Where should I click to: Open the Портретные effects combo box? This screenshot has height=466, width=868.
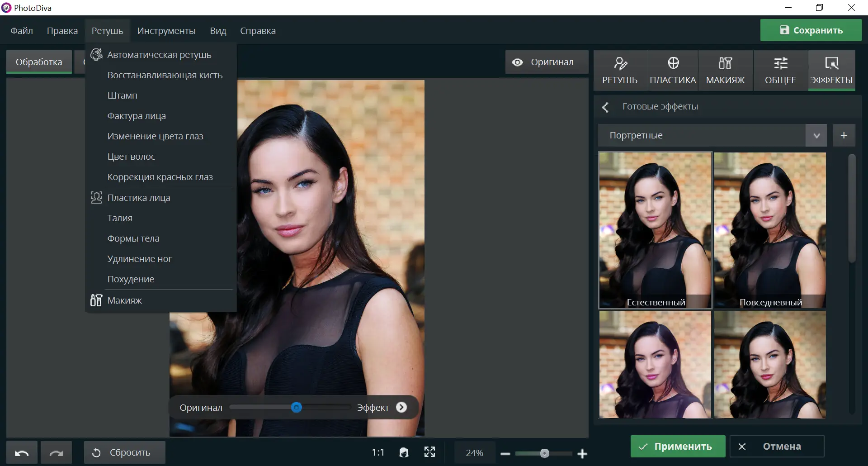point(712,135)
